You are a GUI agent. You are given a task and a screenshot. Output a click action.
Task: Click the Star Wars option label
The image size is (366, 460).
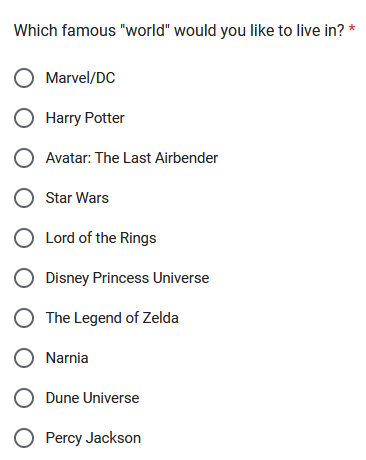coord(77,198)
